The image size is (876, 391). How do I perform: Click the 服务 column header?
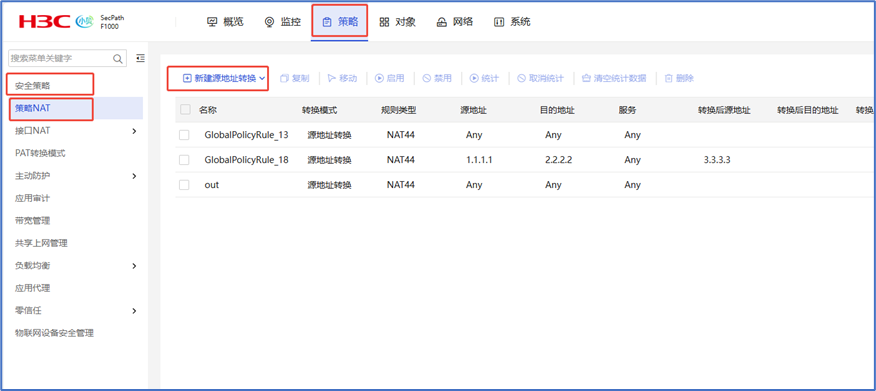tap(628, 110)
